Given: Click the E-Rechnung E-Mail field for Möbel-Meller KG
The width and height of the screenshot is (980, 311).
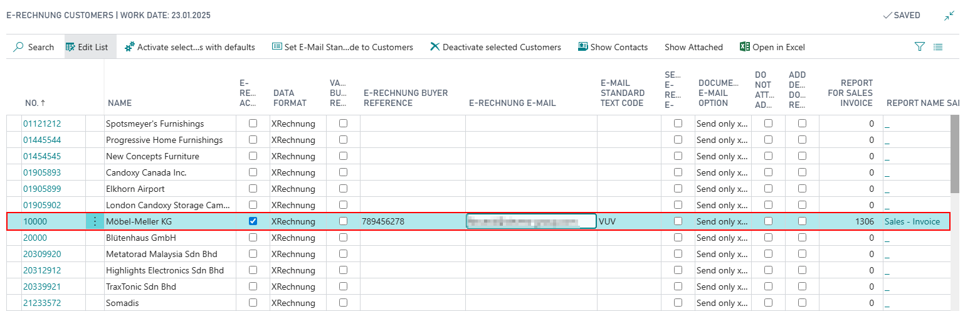Looking at the screenshot, I should [x=530, y=221].
